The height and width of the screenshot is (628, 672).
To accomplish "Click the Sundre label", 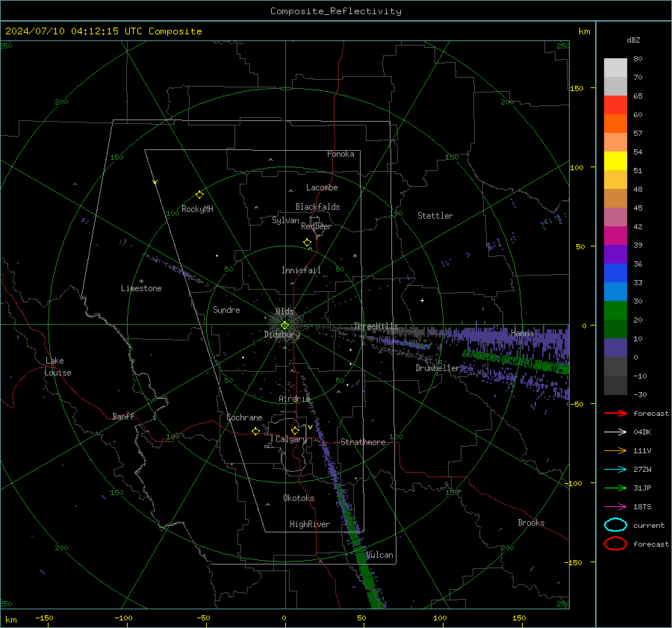I will [x=226, y=310].
